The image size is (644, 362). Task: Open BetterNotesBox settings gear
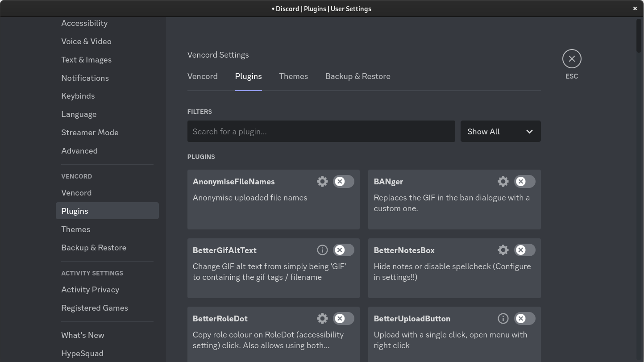(503, 250)
